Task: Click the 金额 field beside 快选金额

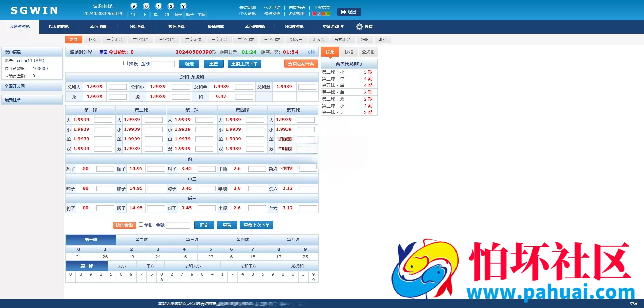Action: point(178,225)
